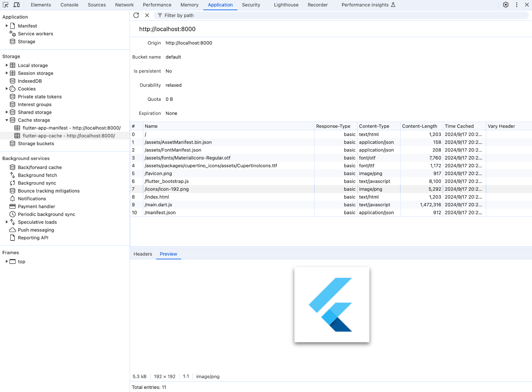The height and width of the screenshot is (392, 532).
Task: Click the Flutter logo preview image
Action: coord(332,305)
